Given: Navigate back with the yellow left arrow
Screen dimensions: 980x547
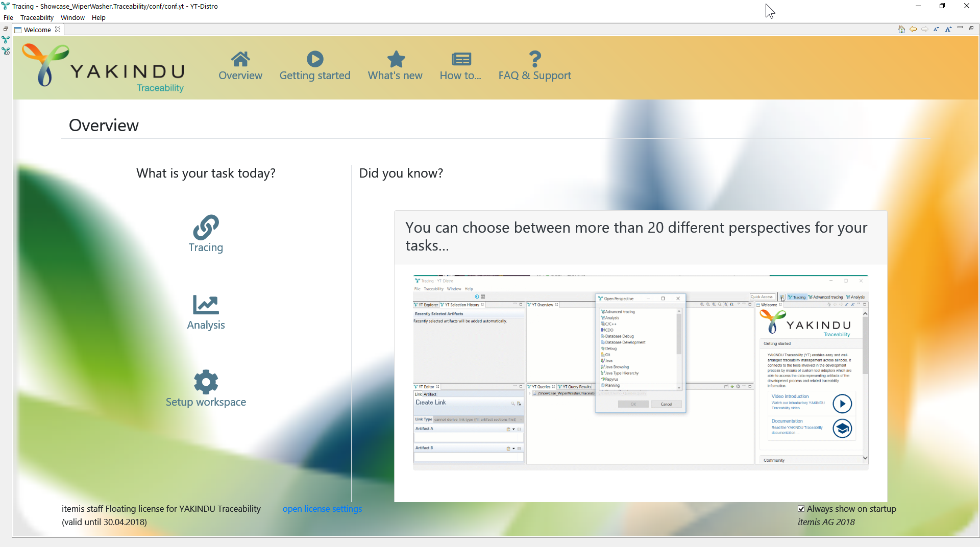Looking at the screenshot, I should pyautogui.click(x=913, y=29).
